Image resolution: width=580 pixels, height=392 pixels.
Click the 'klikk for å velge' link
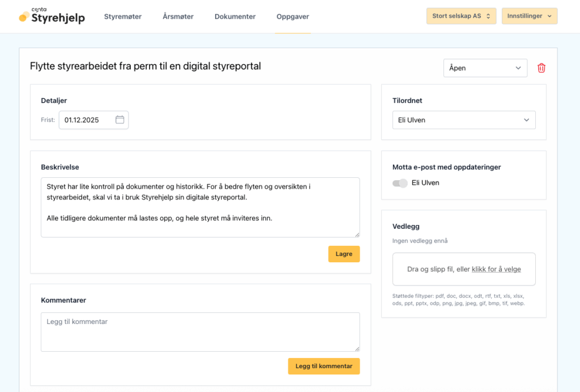(496, 269)
